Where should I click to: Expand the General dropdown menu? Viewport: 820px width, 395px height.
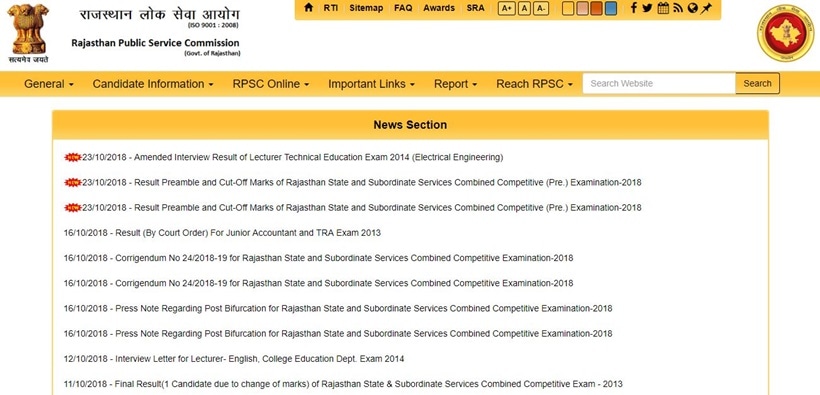click(49, 84)
